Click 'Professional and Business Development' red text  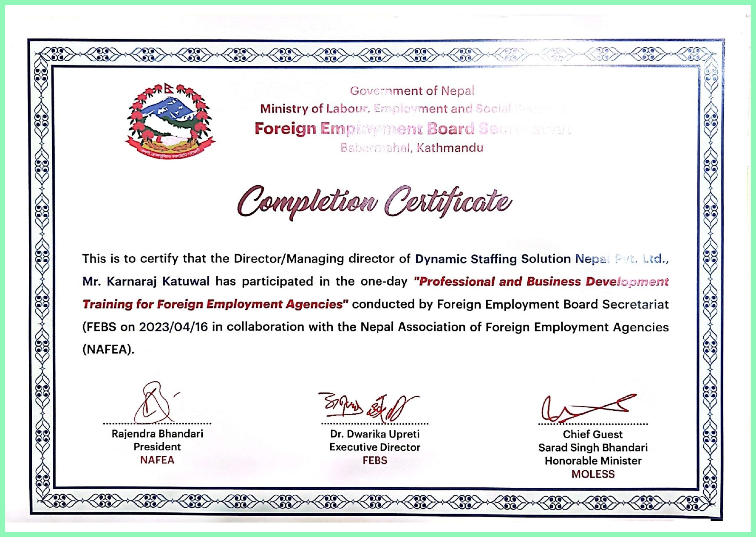pyautogui.click(x=541, y=282)
